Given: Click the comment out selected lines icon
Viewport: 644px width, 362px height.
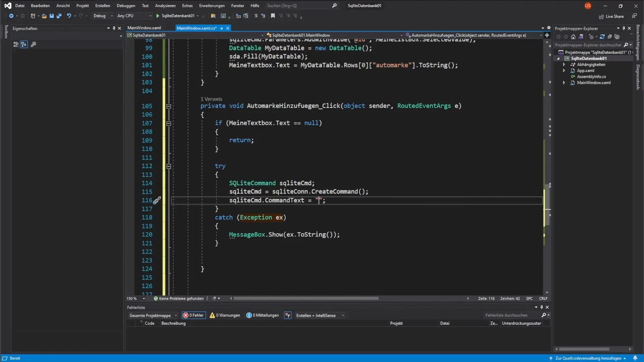Looking at the screenshot, I should (x=256, y=16).
